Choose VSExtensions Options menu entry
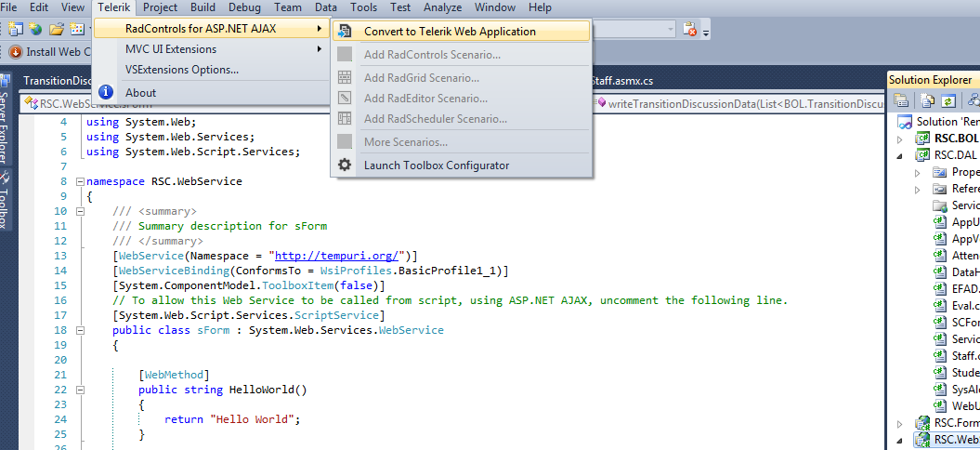The image size is (980, 450). click(x=211, y=70)
